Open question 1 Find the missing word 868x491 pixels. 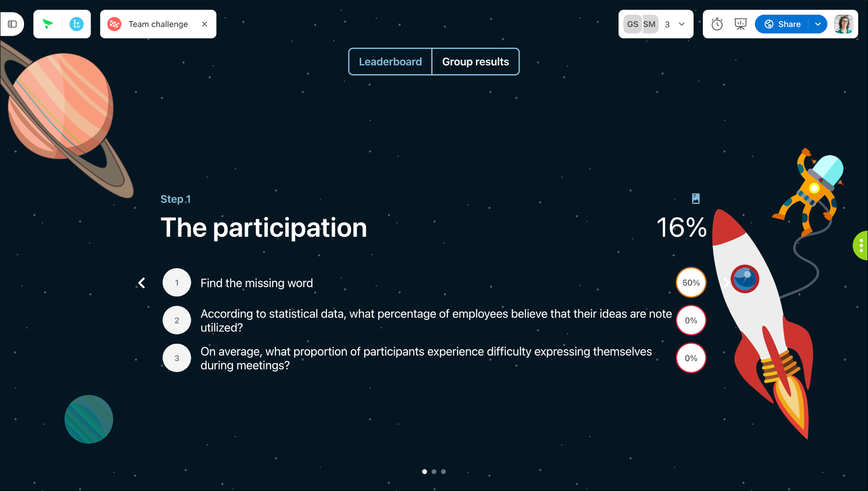click(x=257, y=283)
